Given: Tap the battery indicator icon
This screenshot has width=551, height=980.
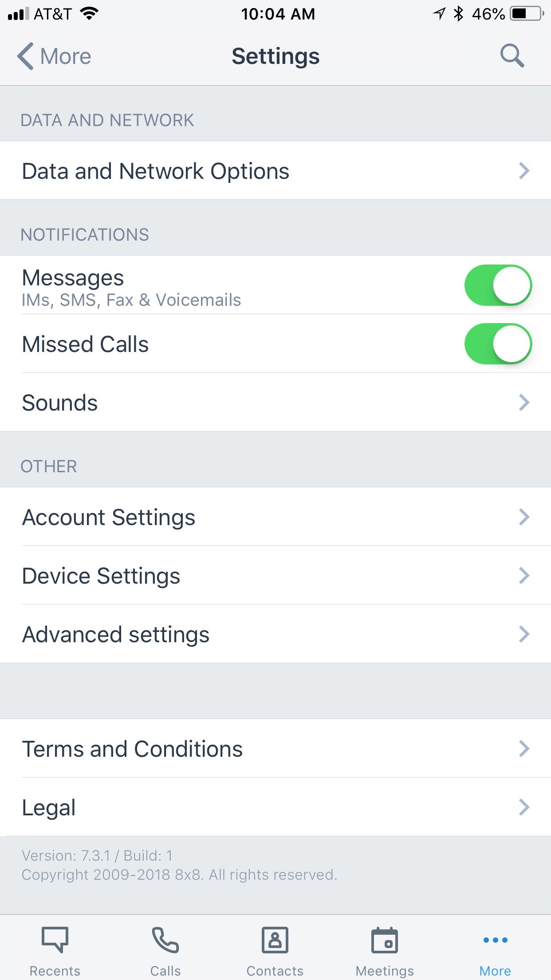Looking at the screenshot, I should pos(527,14).
